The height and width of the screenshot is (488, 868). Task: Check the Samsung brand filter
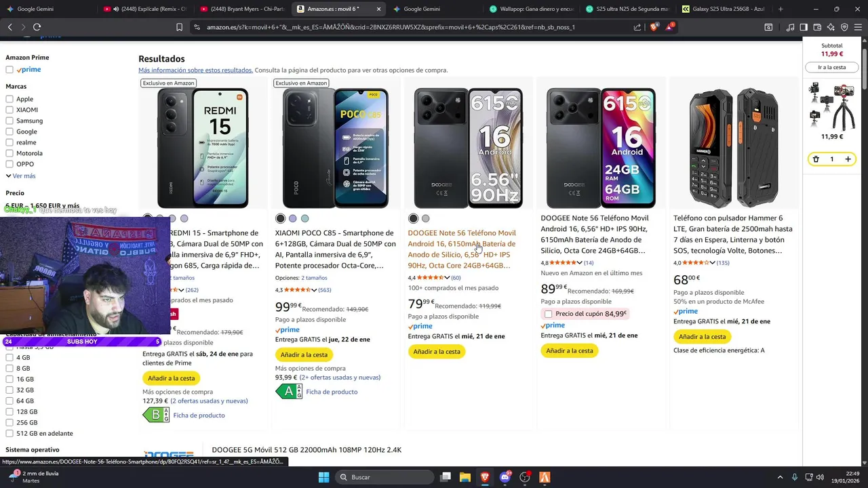pos(9,121)
